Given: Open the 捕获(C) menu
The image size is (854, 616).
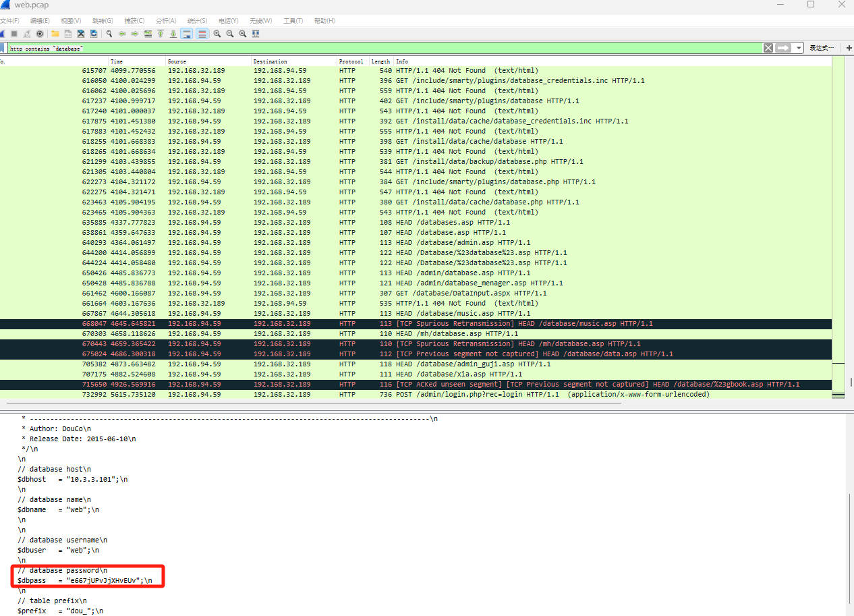Looking at the screenshot, I should coord(134,21).
